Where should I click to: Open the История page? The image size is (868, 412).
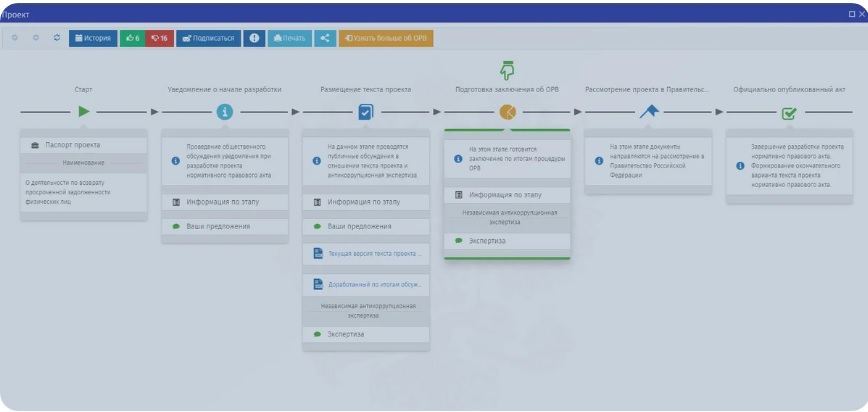pos(93,38)
